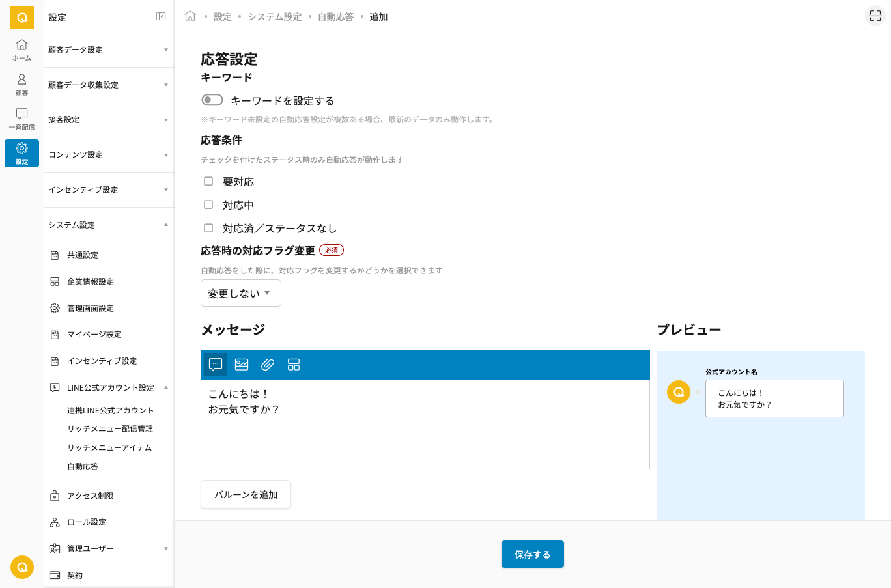Open the 顧客 section in left rail
Viewport: 891px width, 588px height.
click(21, 84)
